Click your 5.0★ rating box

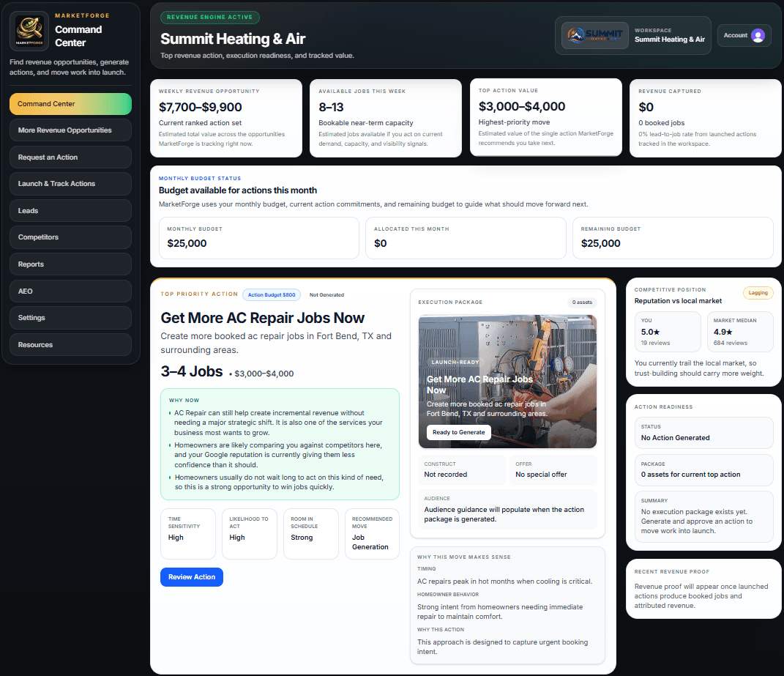[x=668, y=332]
